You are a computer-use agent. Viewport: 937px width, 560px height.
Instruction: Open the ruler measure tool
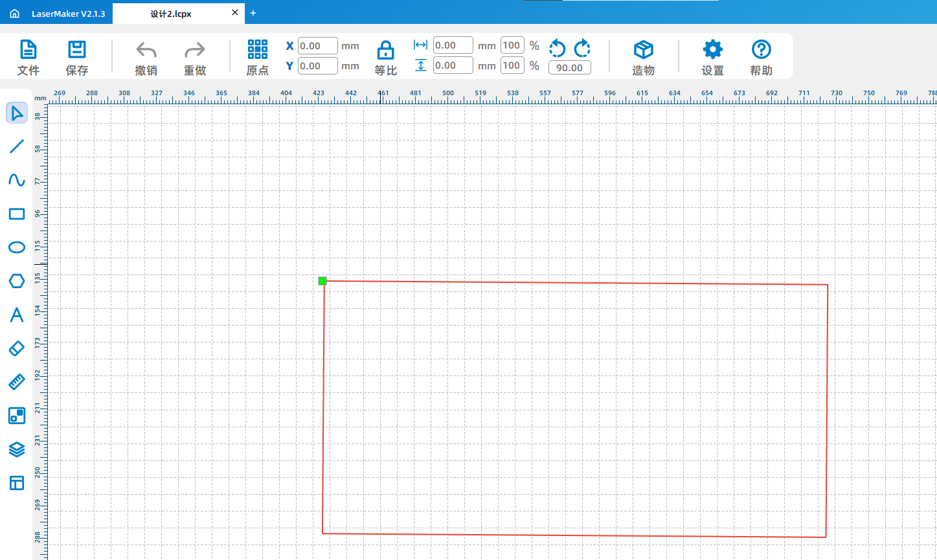click(x=17, y=382)
